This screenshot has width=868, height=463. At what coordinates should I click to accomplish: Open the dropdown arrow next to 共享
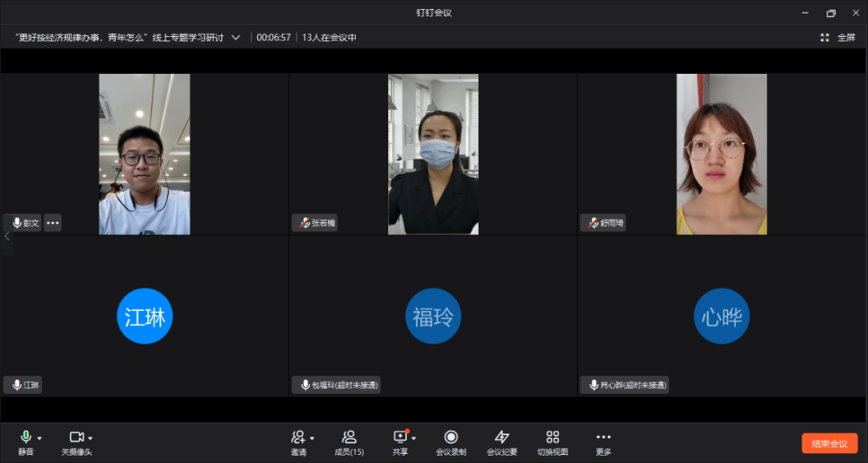414,438
